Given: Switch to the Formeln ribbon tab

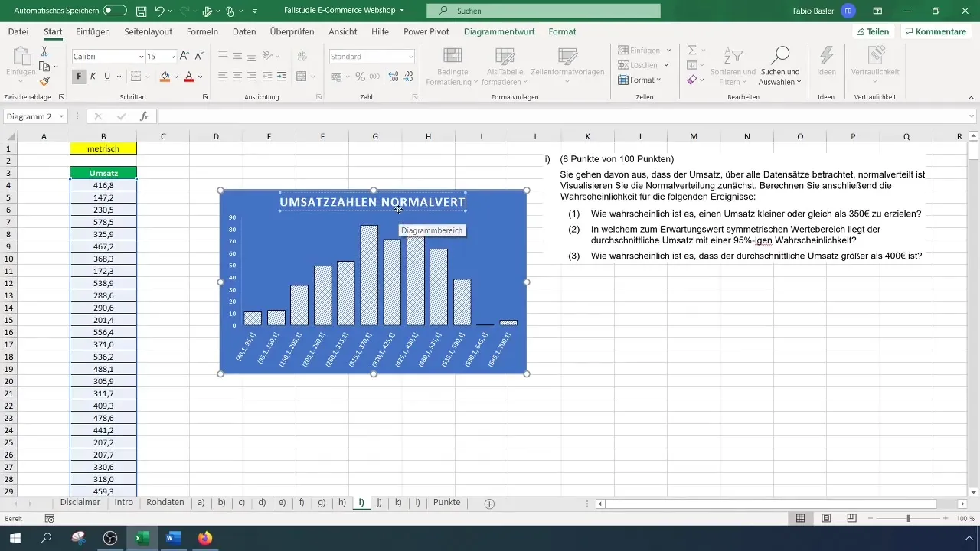Looking at the screenshot, I should point(202,31).
